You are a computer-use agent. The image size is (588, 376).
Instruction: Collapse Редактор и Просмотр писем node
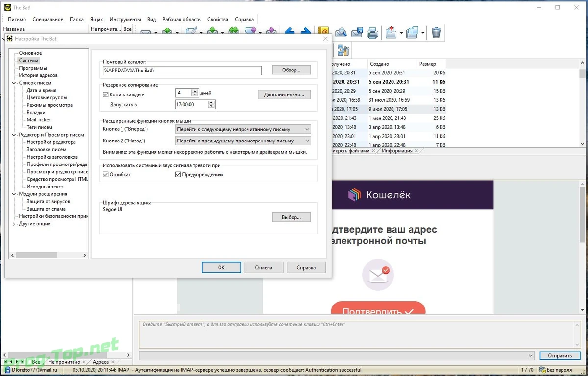(14, 135)
